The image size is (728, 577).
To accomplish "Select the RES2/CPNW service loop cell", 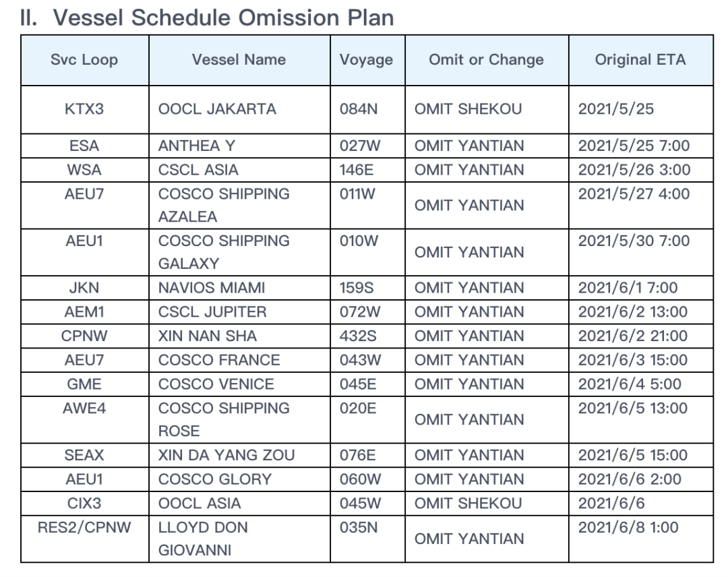I will (84, 528).
